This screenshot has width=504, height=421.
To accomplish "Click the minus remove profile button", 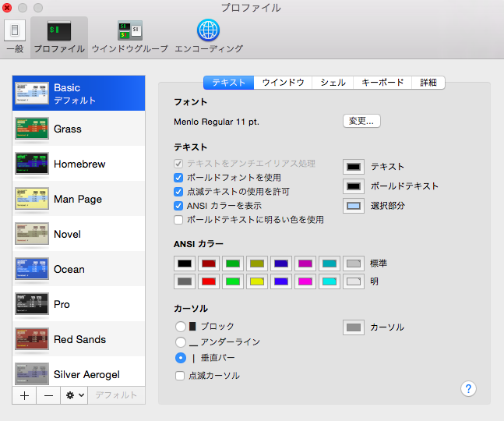I will click(x=48, y=395).
